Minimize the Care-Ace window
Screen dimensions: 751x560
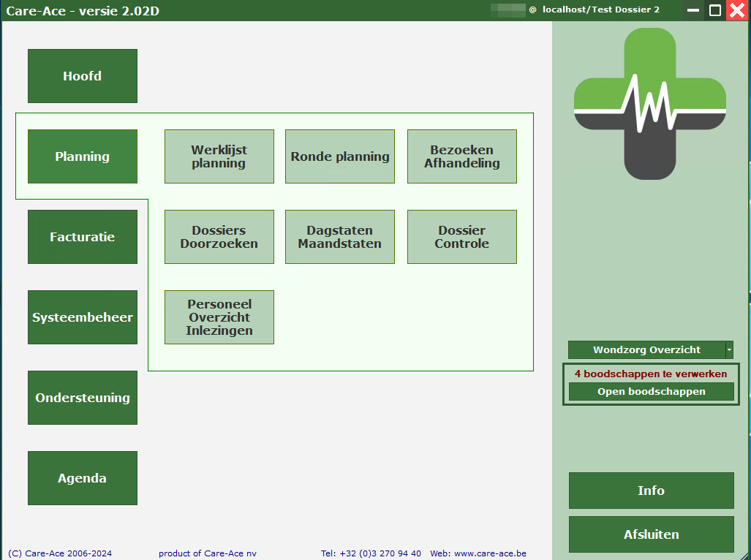pyautogui.click(x=693, y=10)
